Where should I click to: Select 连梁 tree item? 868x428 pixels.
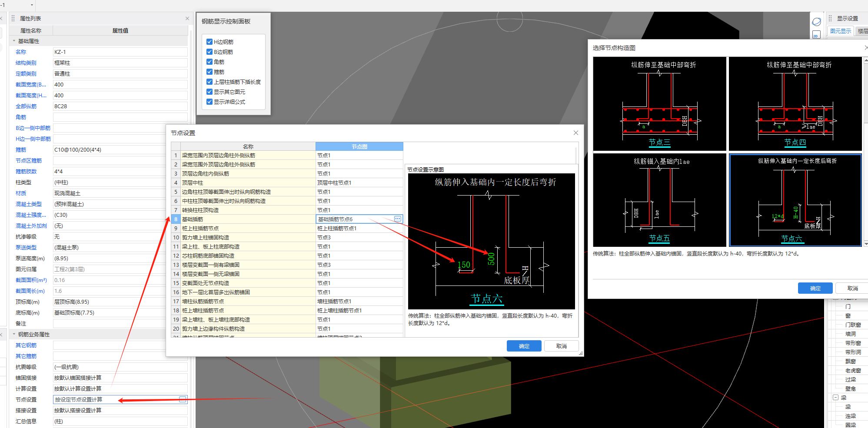point(850,416)
